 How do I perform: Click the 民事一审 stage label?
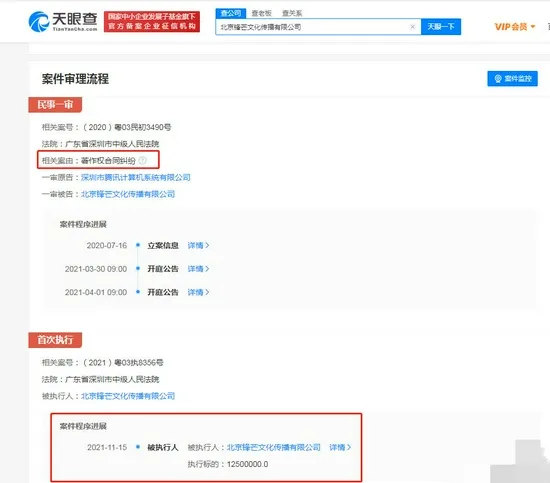pos(55,105)
